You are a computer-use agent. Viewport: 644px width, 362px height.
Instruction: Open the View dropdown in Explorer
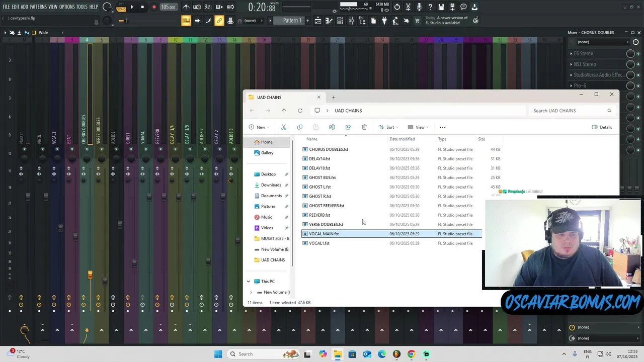(x=418, y=127)
